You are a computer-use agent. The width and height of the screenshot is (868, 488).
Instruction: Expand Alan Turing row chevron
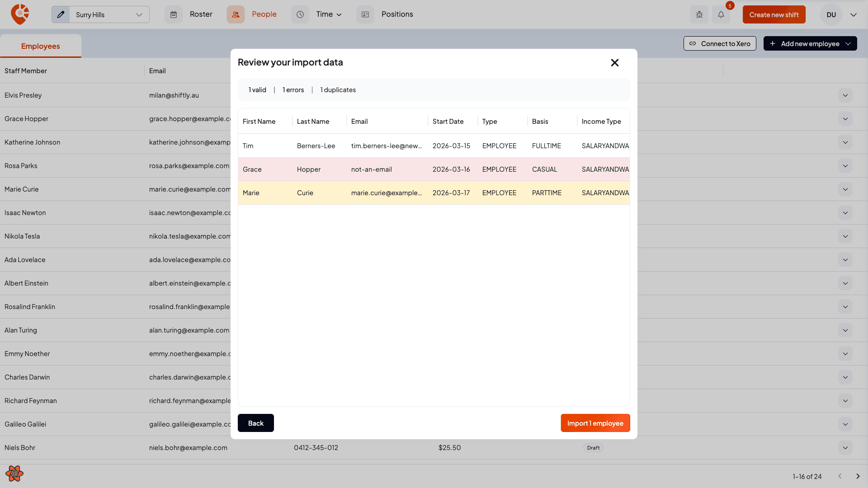[x=845, y=330]
